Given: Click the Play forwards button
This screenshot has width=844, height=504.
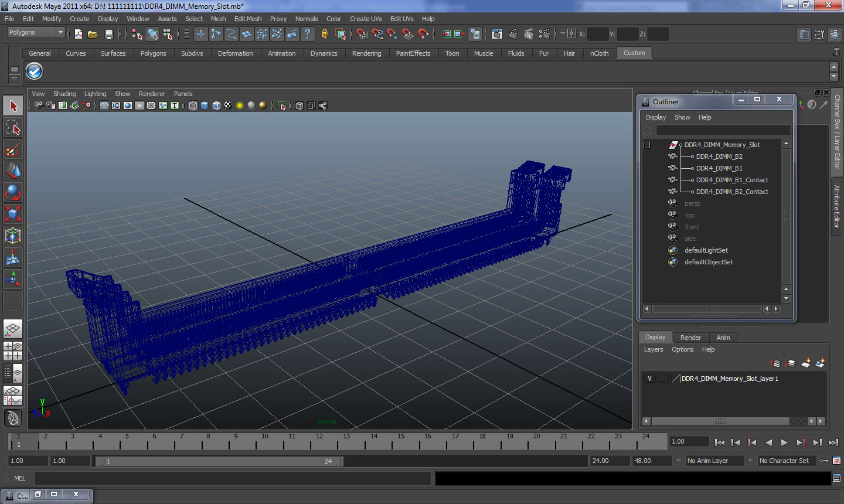Looking at the screenshot, I should point(784,442).
